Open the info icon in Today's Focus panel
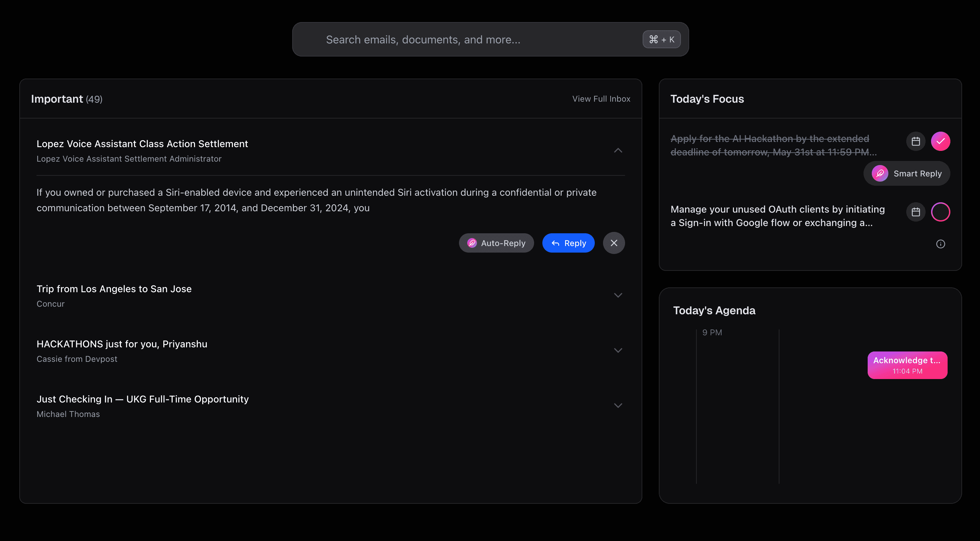This screenshot has width=980, height=541. click(941, 244)
